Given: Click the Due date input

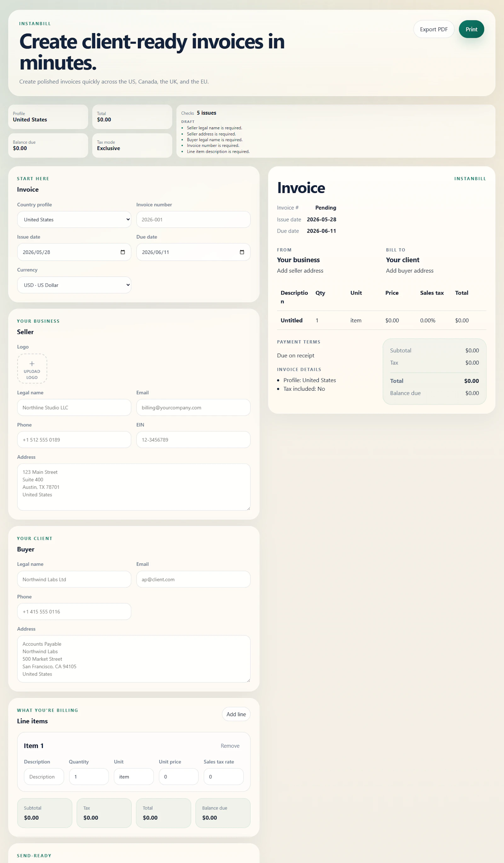Looking at the screenshot, I should (x=193, y=252).
